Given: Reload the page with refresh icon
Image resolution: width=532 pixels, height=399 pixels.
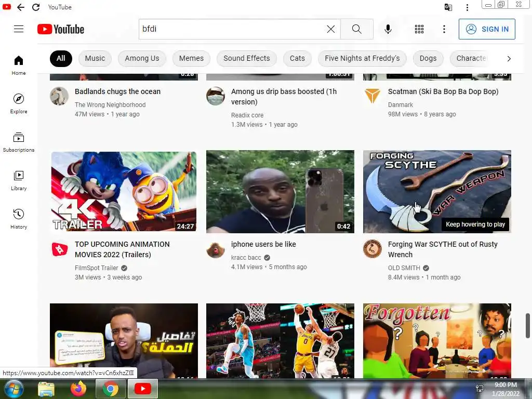Looking at the screenshot, I should pyautogui.click(x=36, y=7).
